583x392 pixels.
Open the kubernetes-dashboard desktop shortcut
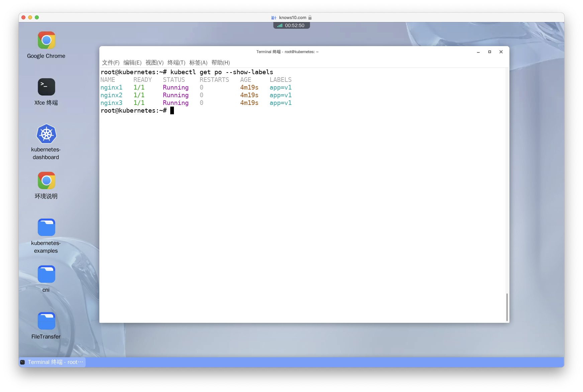(x=46, y=134)
